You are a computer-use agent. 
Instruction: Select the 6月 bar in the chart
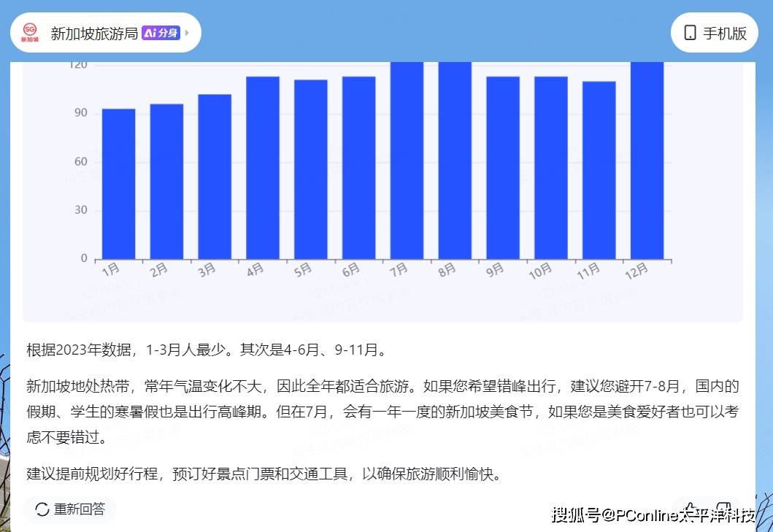pos(359,168)
